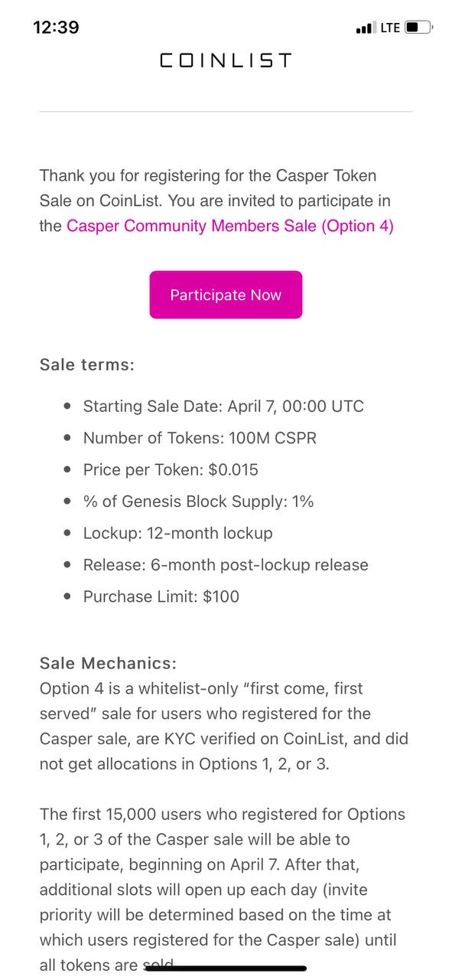Tap the paragraph about first 15,000 users
The height and width of the screenshot is (980, 452).
point(223,890)
